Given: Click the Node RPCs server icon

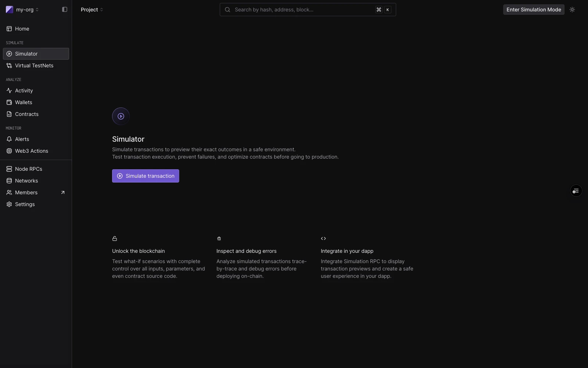Looking at the screenshot, I should pyautogui.click(x=9, y=169).
